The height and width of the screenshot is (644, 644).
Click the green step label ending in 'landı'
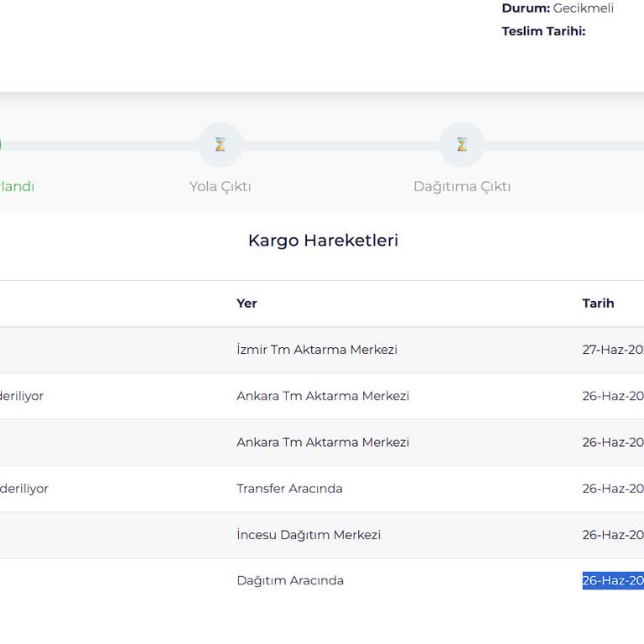click(17, 186)
